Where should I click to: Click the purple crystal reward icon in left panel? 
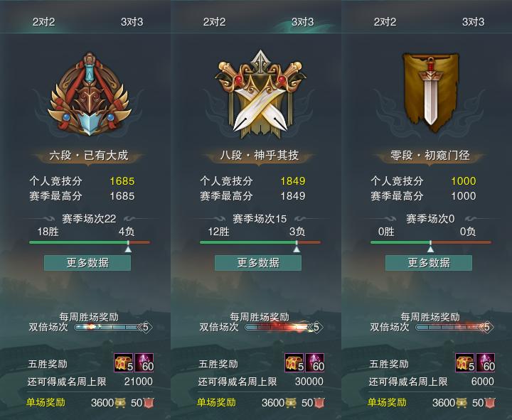(x=144, y=362)
